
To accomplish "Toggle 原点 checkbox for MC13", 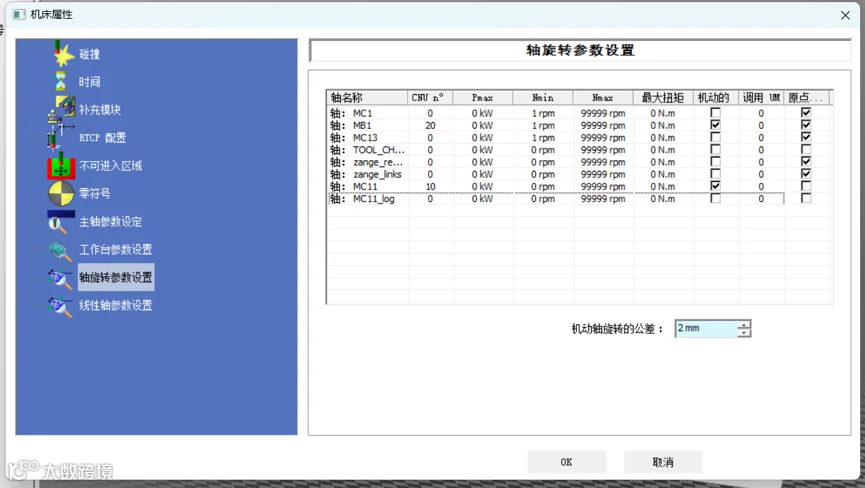I will click(x=806, y=137).
